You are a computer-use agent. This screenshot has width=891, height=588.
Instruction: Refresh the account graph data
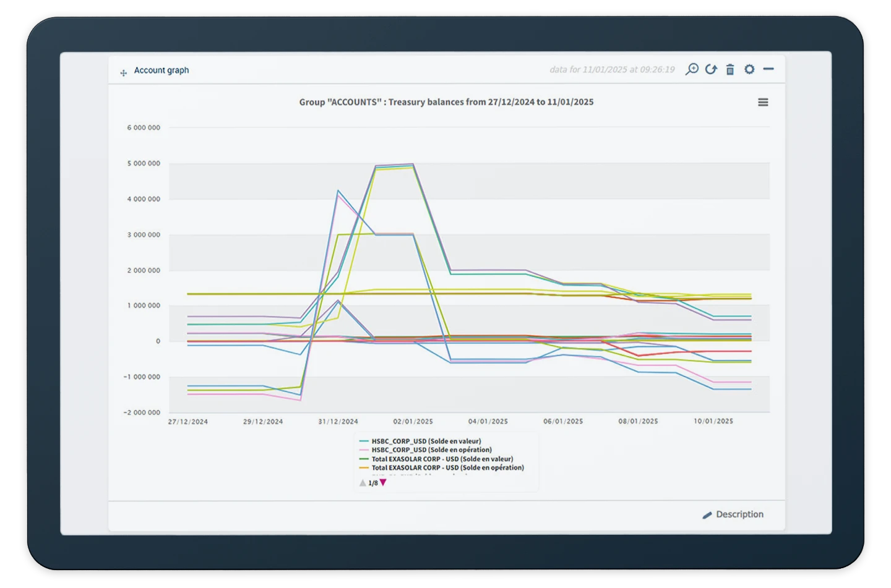(x=711, y=69)
